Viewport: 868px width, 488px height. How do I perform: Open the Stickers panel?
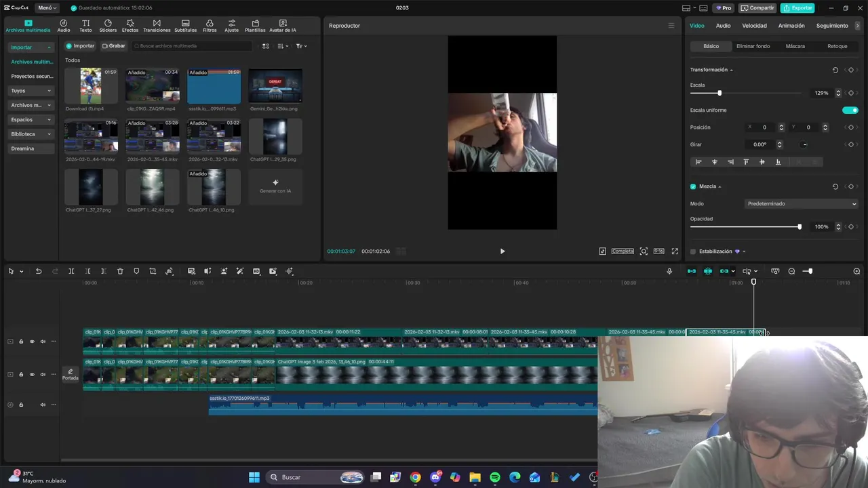coord(108,26)
